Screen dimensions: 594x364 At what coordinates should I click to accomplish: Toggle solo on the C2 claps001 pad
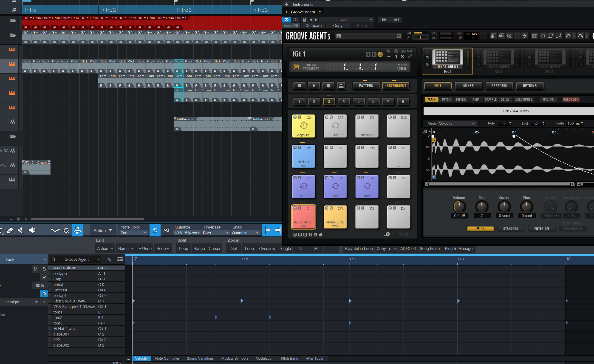click(x=299, y=117)
